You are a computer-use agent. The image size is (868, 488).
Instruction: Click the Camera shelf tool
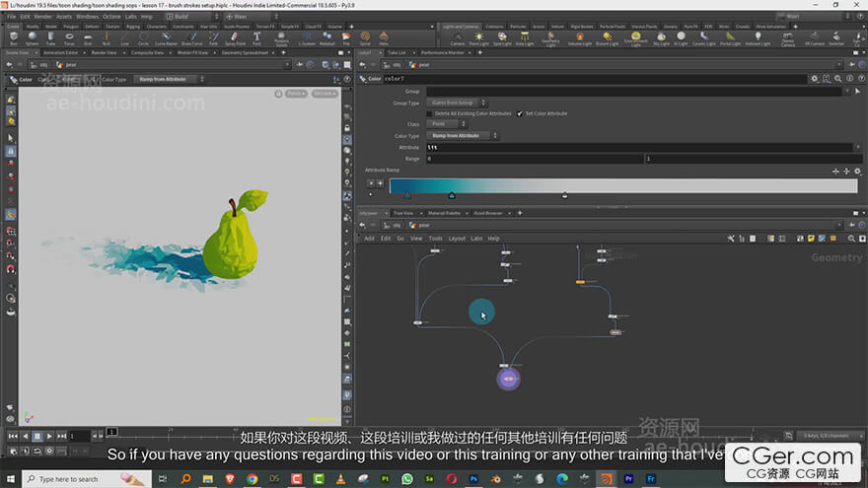(x=457, y=37)
